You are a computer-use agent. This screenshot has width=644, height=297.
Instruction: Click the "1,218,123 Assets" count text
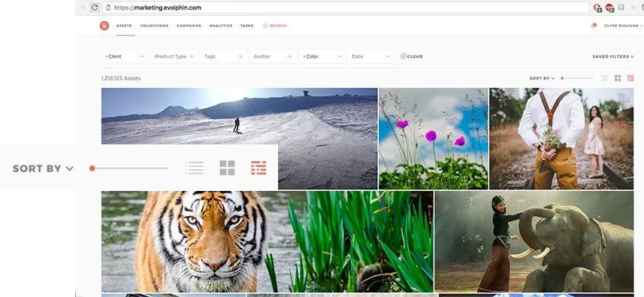tap(121, 78)
